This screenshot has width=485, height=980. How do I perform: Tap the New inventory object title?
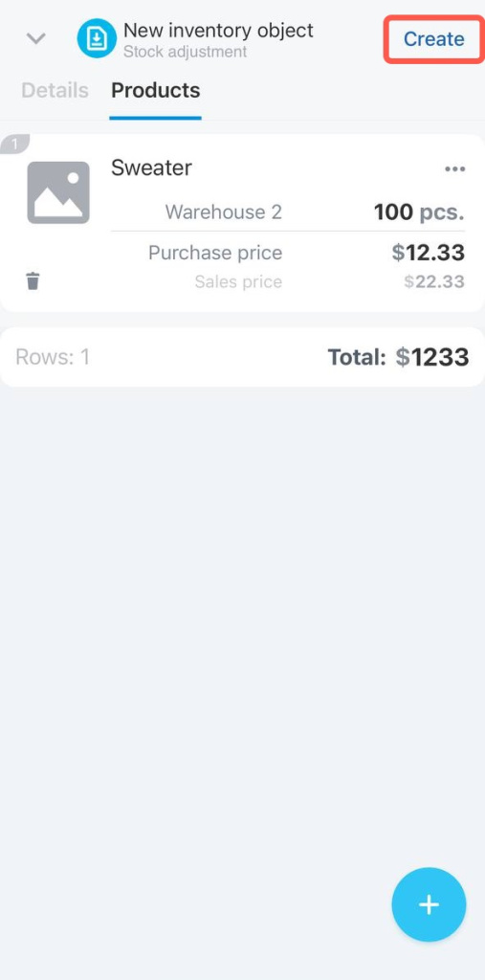point(218,30)
